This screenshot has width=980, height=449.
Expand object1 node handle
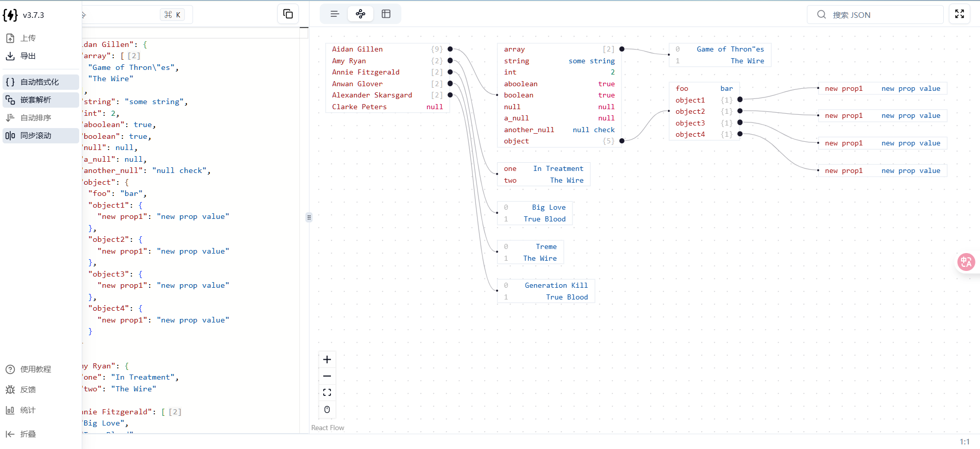(x=740, y=100)
